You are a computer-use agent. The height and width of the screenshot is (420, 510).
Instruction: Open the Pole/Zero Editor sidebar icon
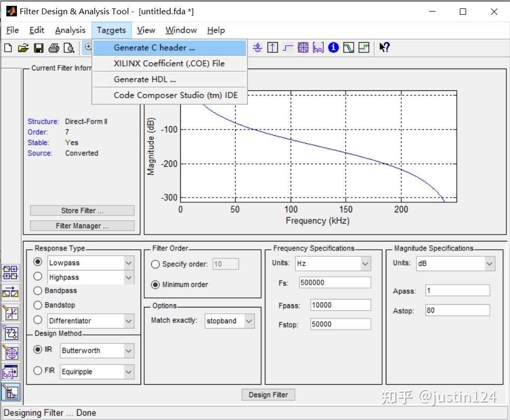point(11,352)
